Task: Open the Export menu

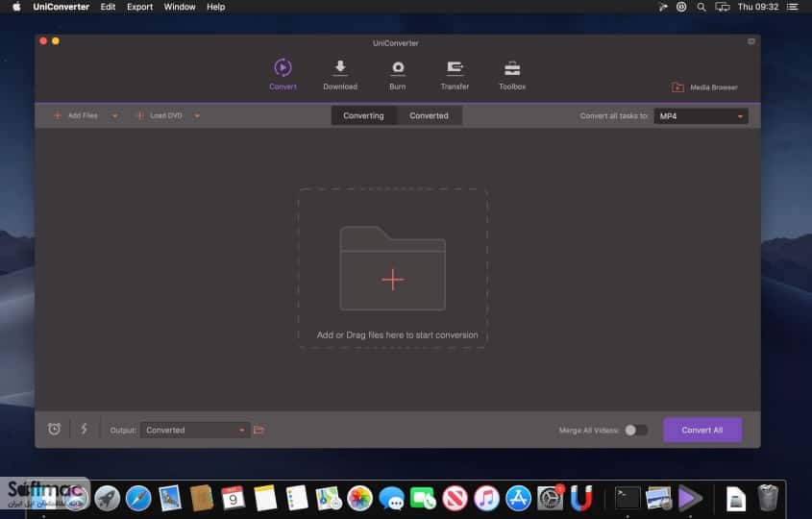Action: tap(140, 7)
